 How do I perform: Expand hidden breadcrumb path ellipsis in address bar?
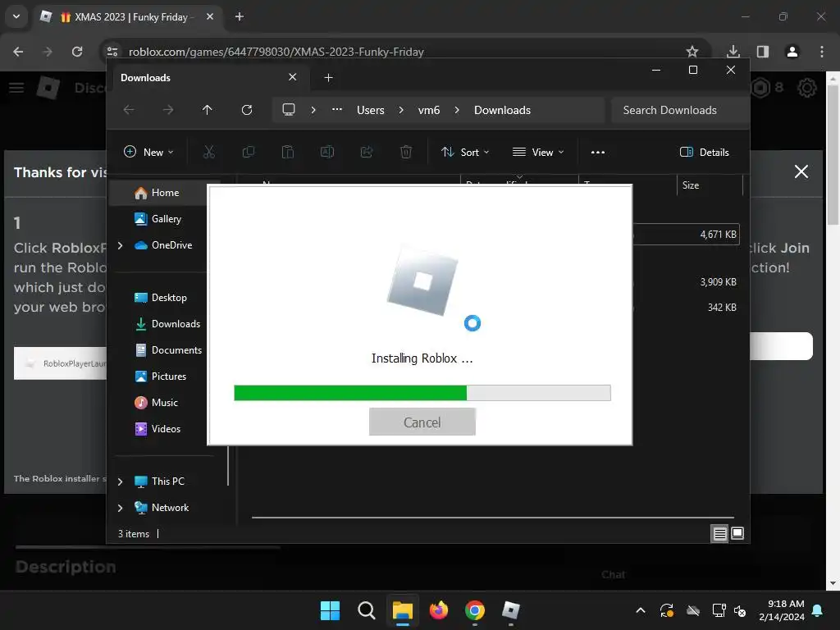pyautogui.click(x=337, y=110)
